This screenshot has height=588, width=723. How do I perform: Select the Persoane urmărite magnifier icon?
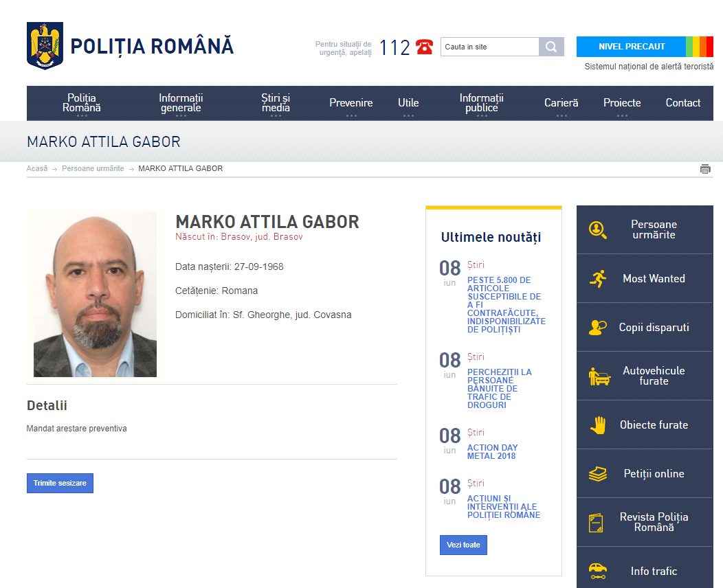pyautogui.click(x=597, y=229)
